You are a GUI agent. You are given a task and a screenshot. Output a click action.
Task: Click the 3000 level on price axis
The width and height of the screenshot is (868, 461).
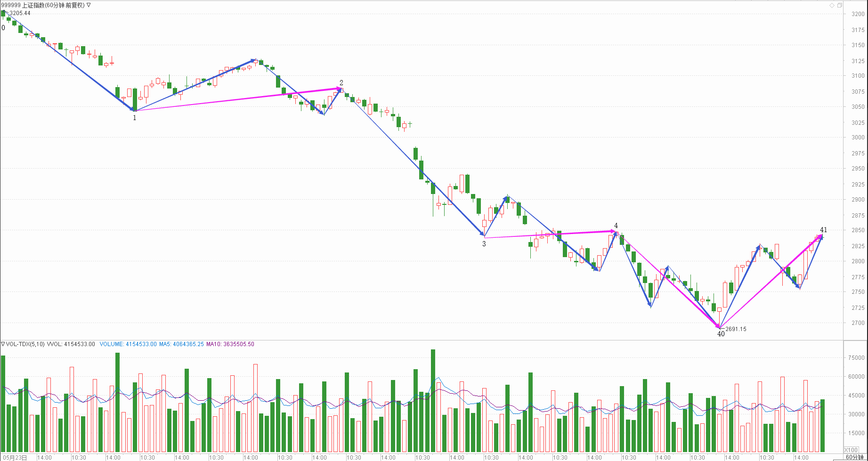tap(858, 137)
